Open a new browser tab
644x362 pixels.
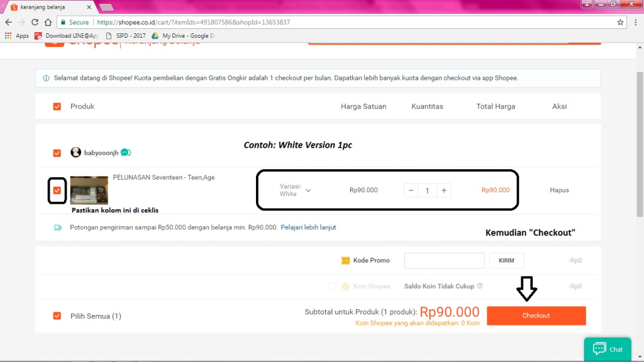(x=107, y=7)
